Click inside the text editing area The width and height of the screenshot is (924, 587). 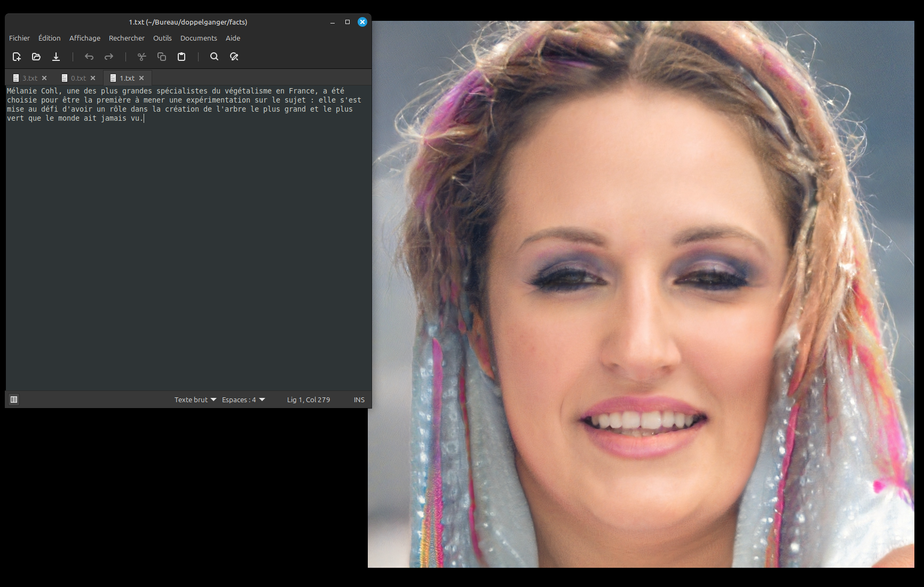(x=187, y=240)
